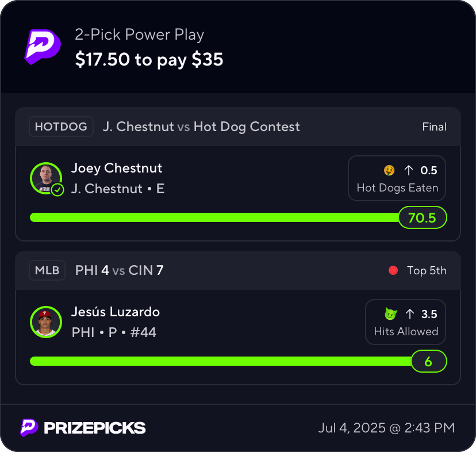Click the PHI 4 vs CIN 7 score
Image resolution: width=476 pixels, height=452 pixels.
(120, 270)
